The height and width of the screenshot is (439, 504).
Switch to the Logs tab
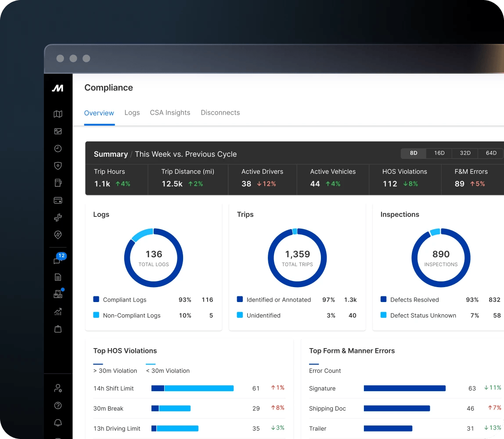tap(132, 113)
